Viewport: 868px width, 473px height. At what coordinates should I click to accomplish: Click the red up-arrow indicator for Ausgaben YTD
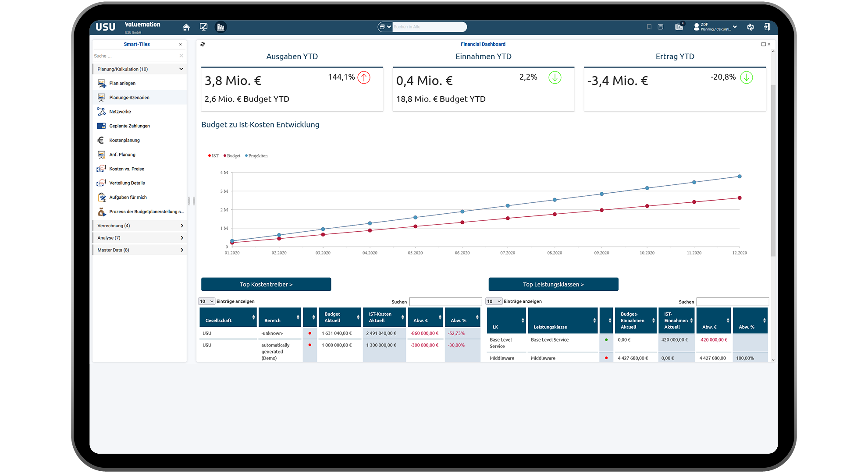[x=364, y=78]
